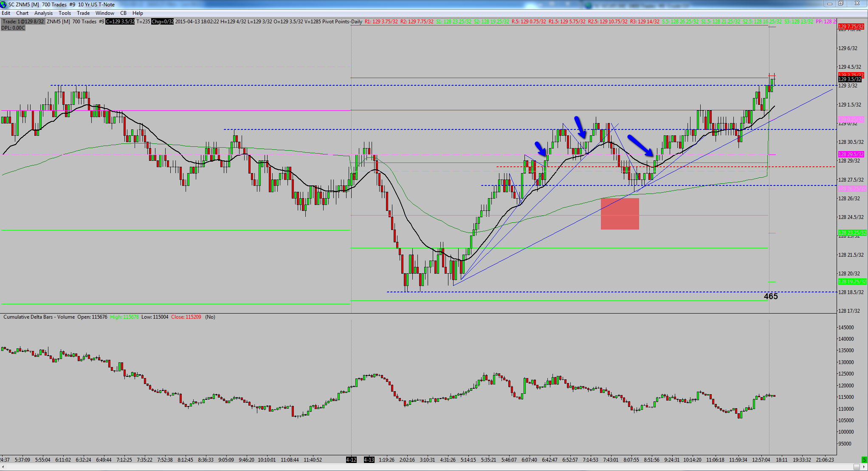The image size is (868, 471).
Task: Click the Pivot Points-Daily study label
Action: (x=342, y=22)
